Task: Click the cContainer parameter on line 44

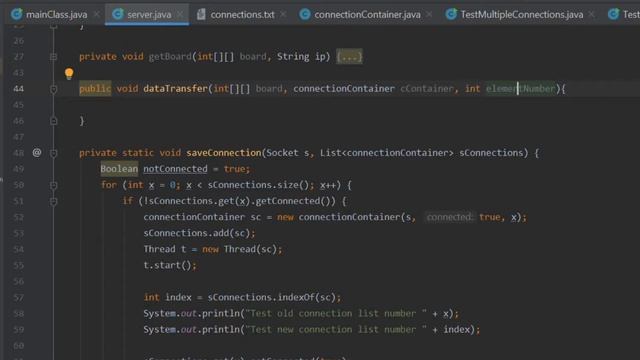Action: [x=427, y=89]
